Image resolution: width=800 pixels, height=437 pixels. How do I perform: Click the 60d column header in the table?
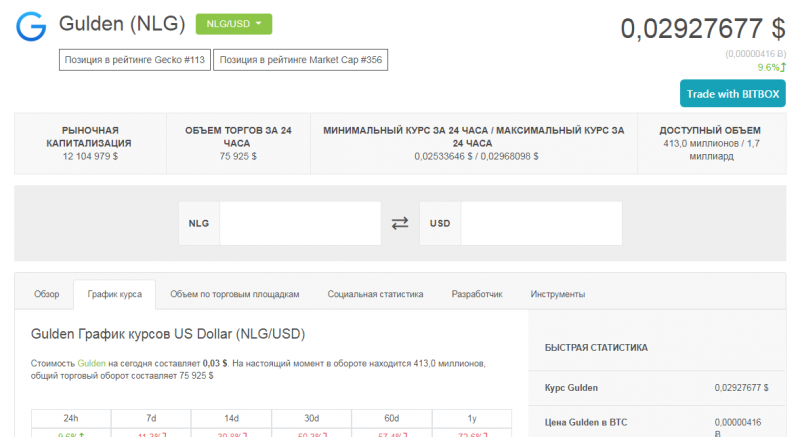tap(392, 418)
